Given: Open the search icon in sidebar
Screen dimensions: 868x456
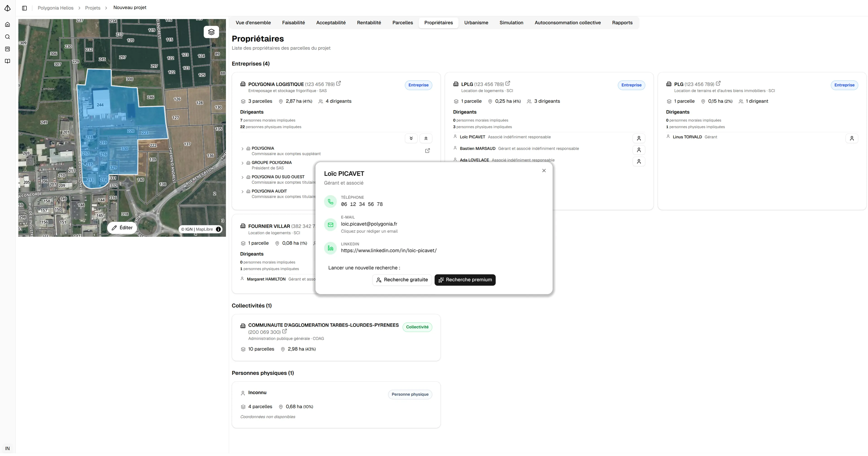Looking at the screenshot, I should point(7,37).
